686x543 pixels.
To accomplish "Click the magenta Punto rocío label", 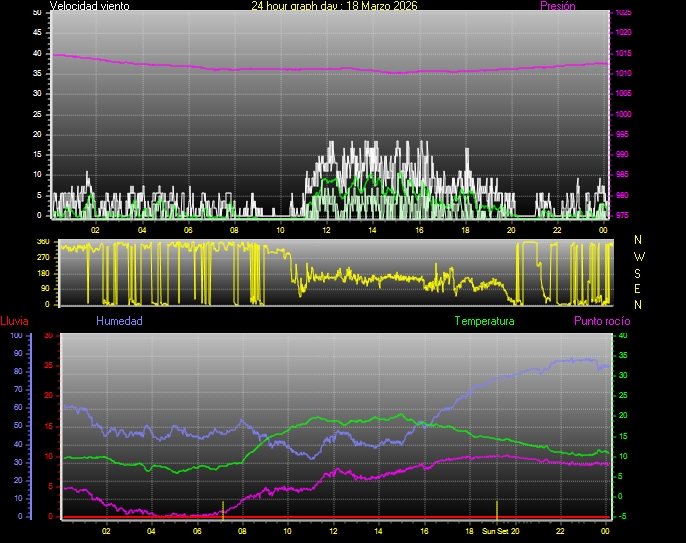I will click(x=601, y=321).
